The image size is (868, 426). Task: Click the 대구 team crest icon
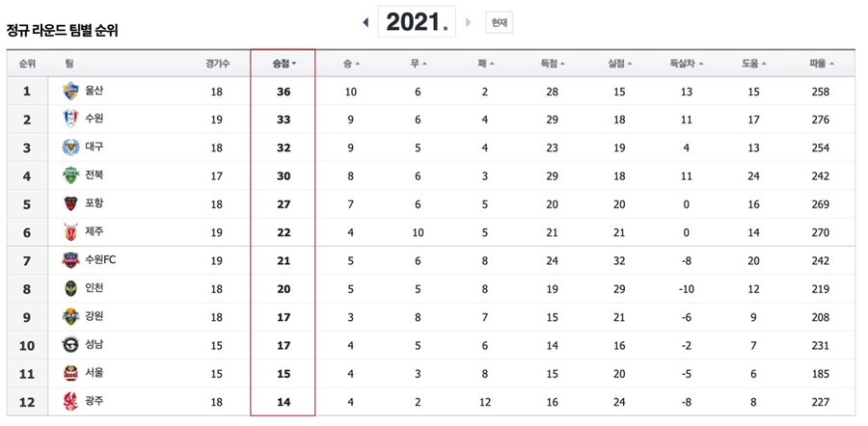70,147
